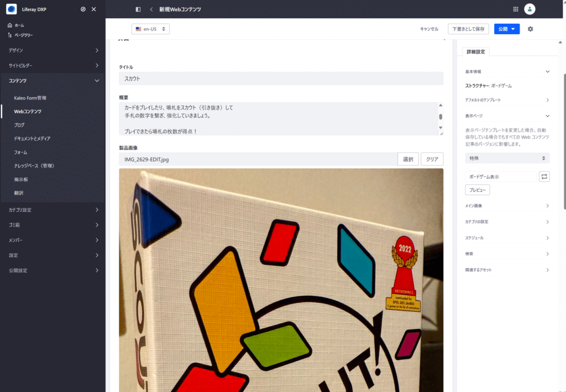The image size is (566, 392).
Task: Toggle the sidebar panel icon in header
Action: click(x=138, y=9)
